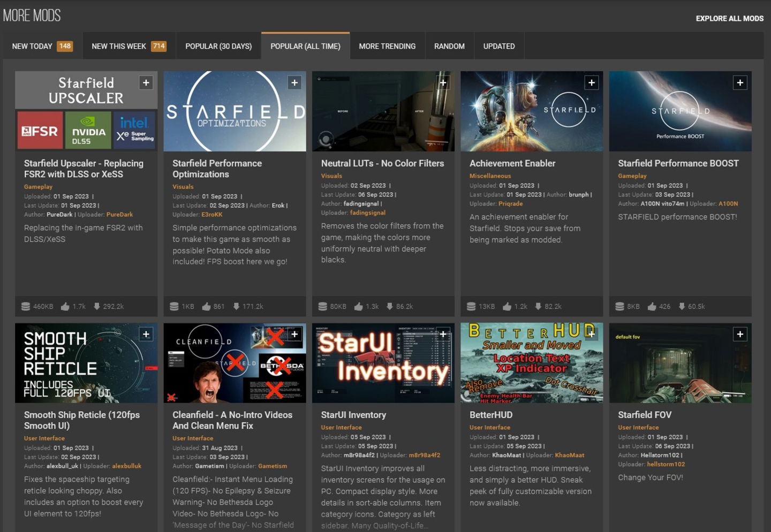This screenshot has width=771, height=532.
Task: Click thumbs-up icon on Neutral LUTs card
Action: 359,306
